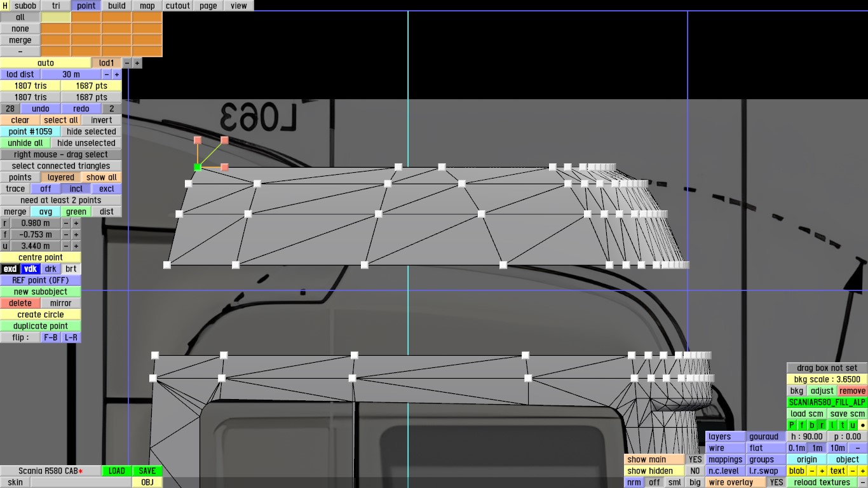Select the drk brightness option
868x488 pixels.
(x=51, y=269)
